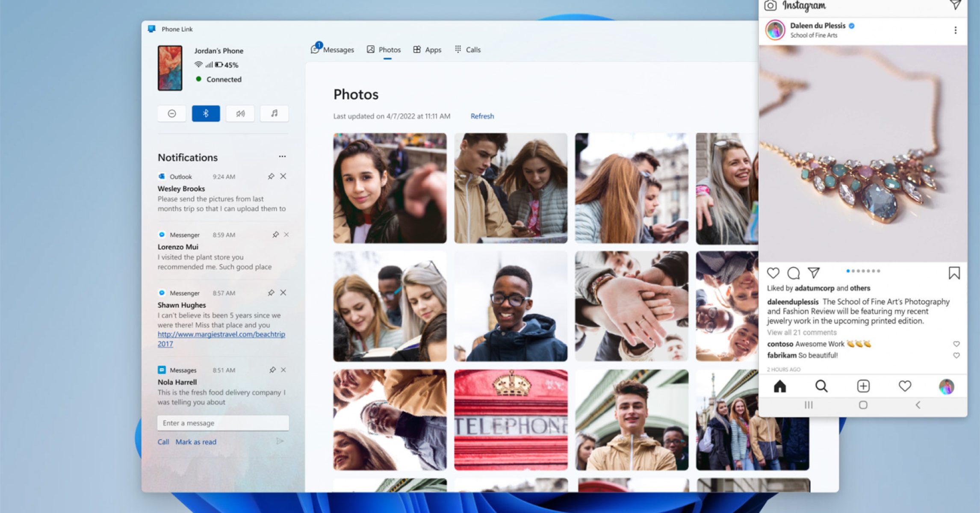This screenshot has height=513, width=980.
Task: Open the audio player music button
Action: 274,114
